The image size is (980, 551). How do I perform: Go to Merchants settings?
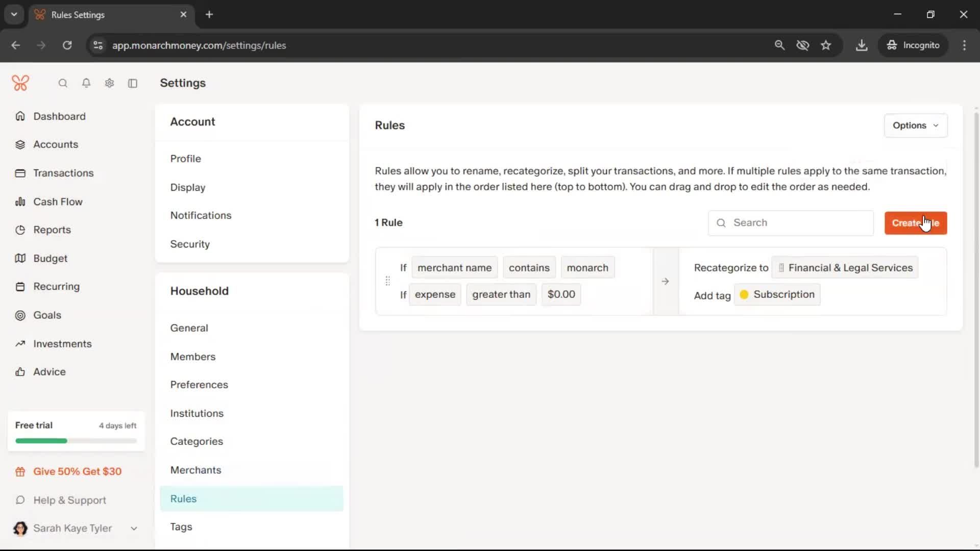[x=195, y=470]
